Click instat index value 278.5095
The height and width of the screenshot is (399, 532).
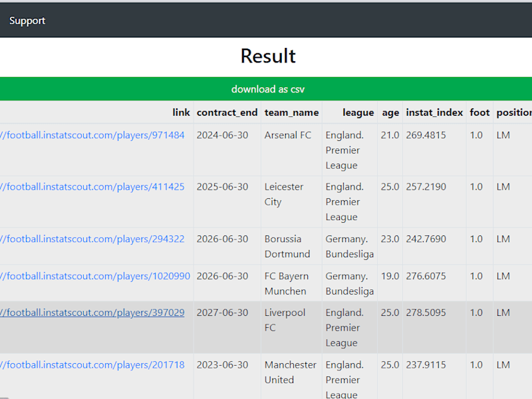coord(426,313)
